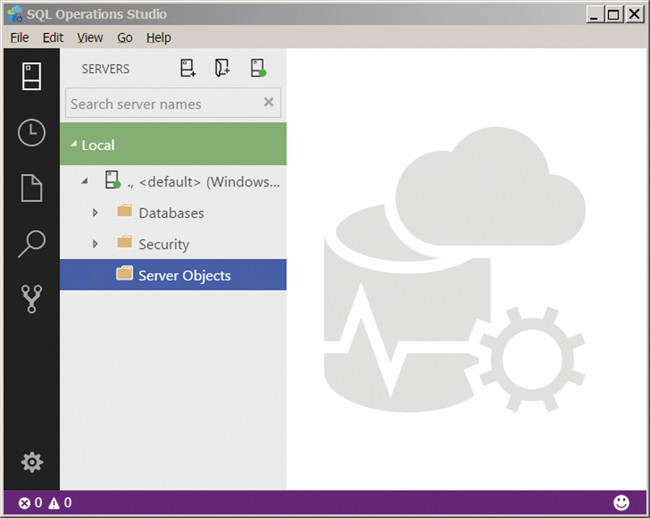This screenshot has width=650, height=518.
Task: Maximize the SQL Operations Studio window
Action: pyautogui.click(x=613, y=15)
